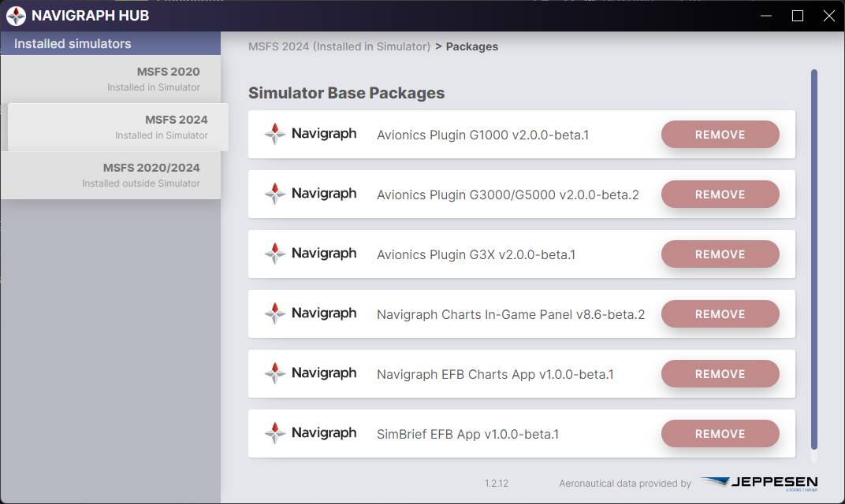Remove Avionics Plugin G1000 package
The width and height of the screenshot is (845, 504).
[x=720, y=135]
